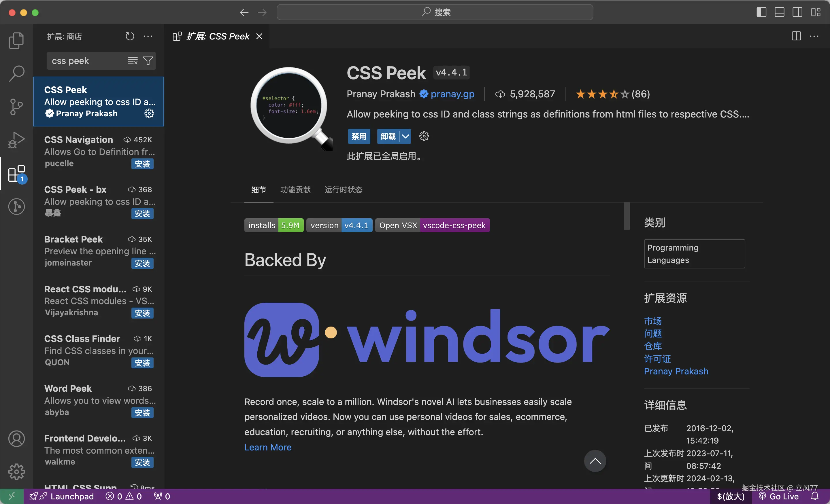
Task: Click the extension search input field
Action: (88, 60)
